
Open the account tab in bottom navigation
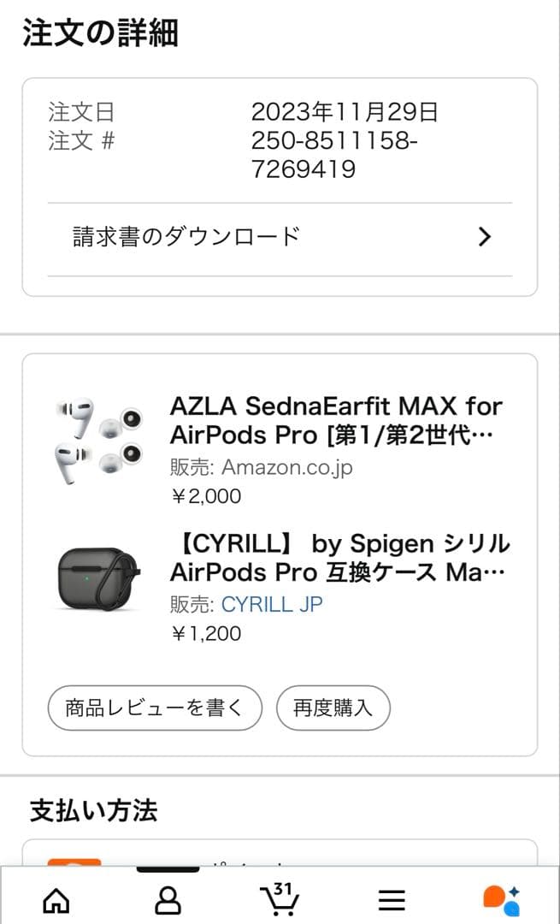168,899
